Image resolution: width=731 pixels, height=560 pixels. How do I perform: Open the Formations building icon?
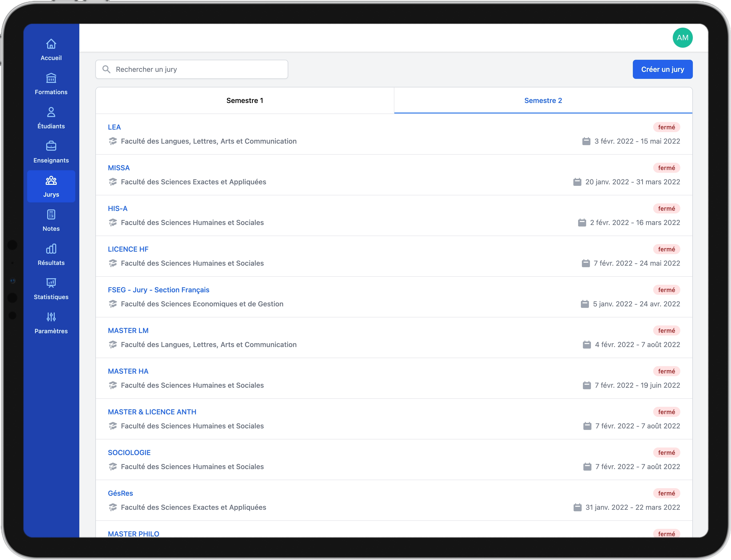tap(51, 78)
